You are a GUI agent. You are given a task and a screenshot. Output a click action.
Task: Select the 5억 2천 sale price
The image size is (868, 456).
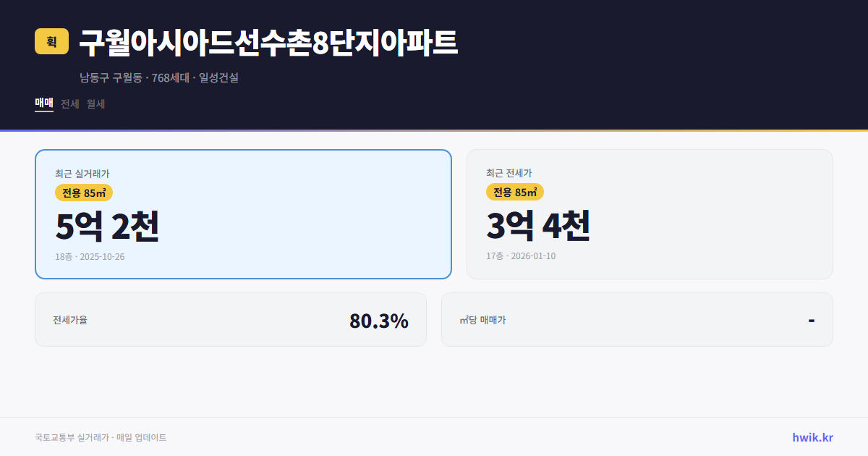pos(107,227)
